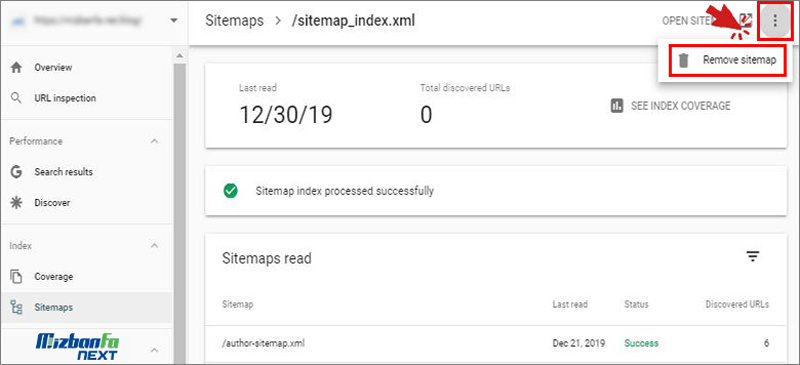Screen dimensions: 800x365
Task: Click the Overview home icon
Action: [17, 67]
